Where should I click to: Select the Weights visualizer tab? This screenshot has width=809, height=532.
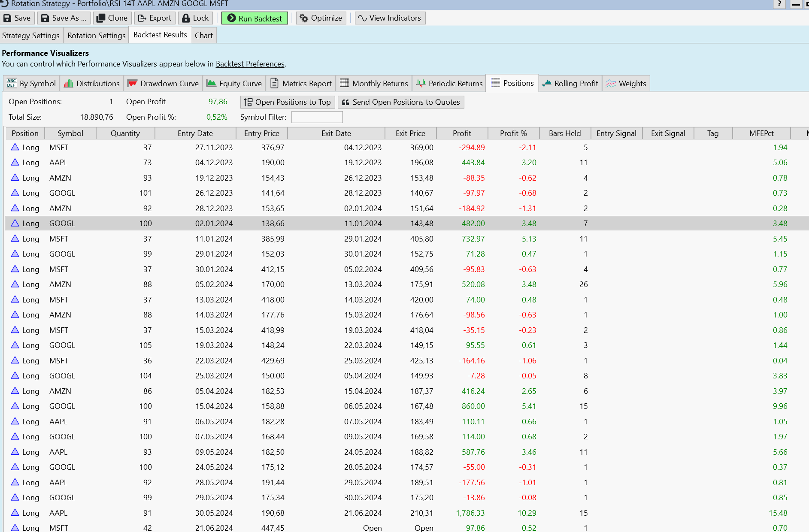point(626,84)
